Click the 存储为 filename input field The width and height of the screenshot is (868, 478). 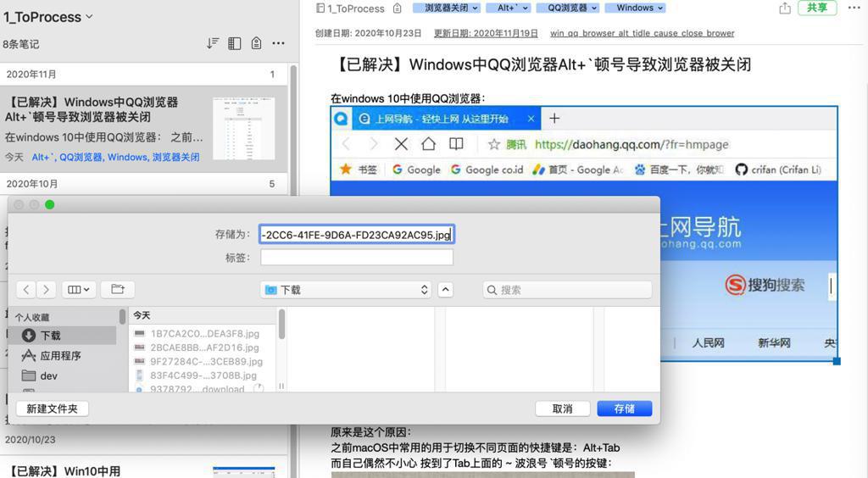[357, 235]
